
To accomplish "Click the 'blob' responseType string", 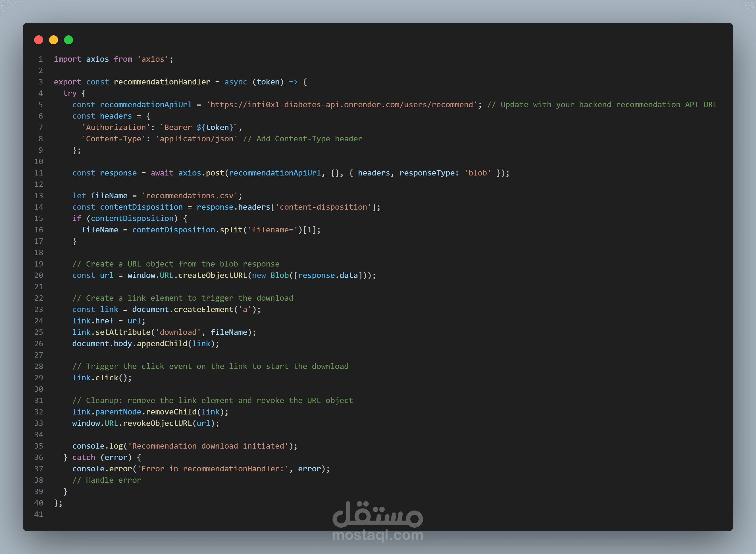I will (478, 173).
